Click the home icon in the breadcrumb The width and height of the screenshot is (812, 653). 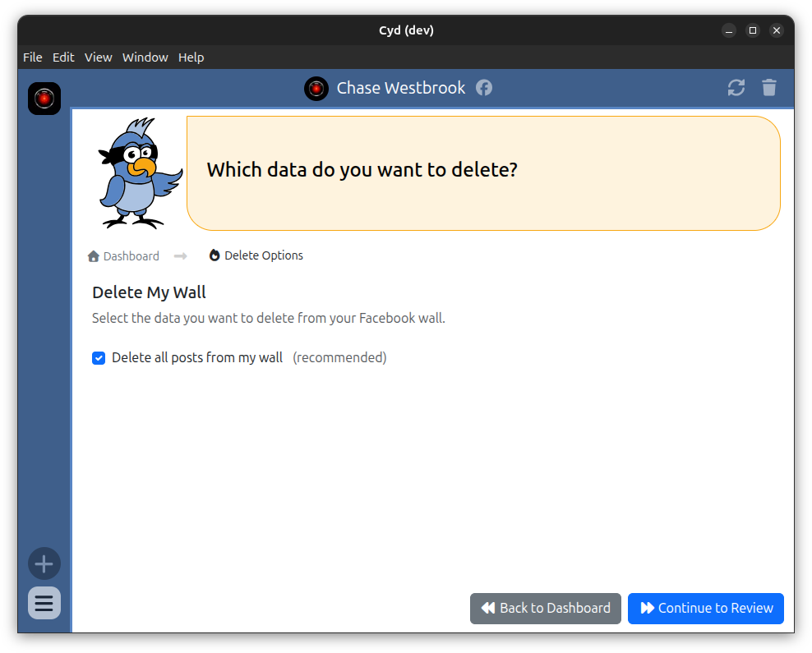click(93, 255)
